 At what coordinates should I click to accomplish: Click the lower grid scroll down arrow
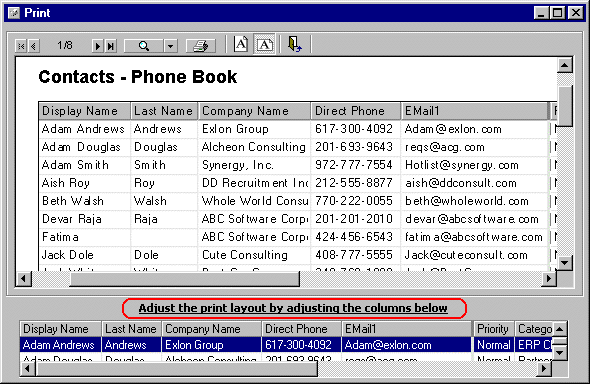coord(560,353)
